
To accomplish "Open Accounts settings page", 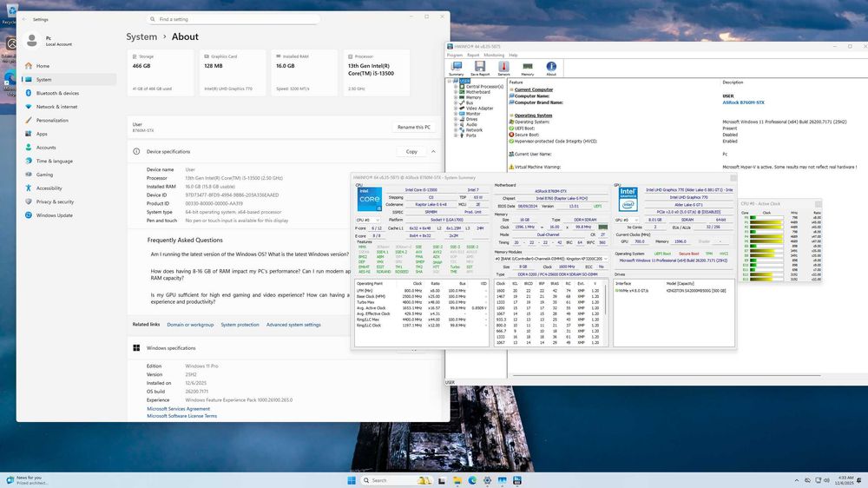I will point(69,148).
